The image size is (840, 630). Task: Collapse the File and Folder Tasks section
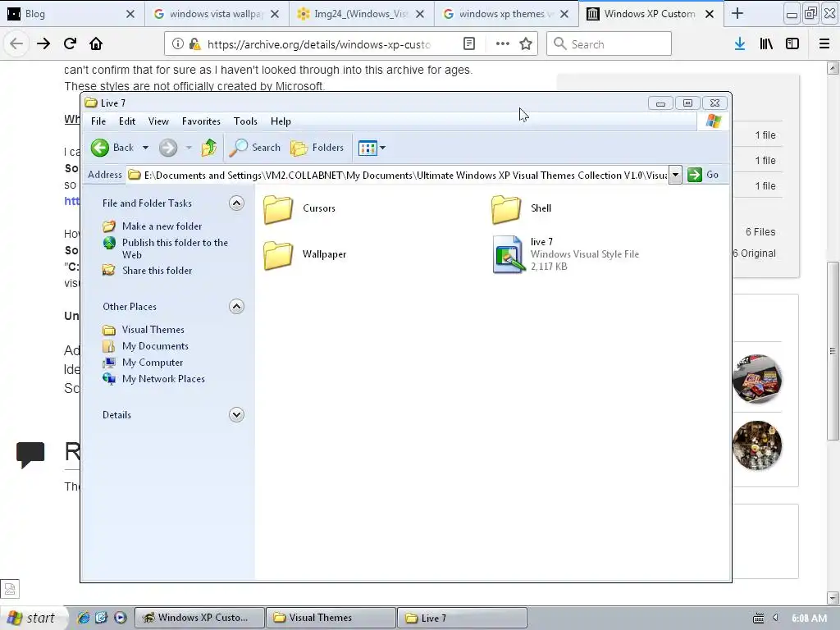click(x=236, y=203)
